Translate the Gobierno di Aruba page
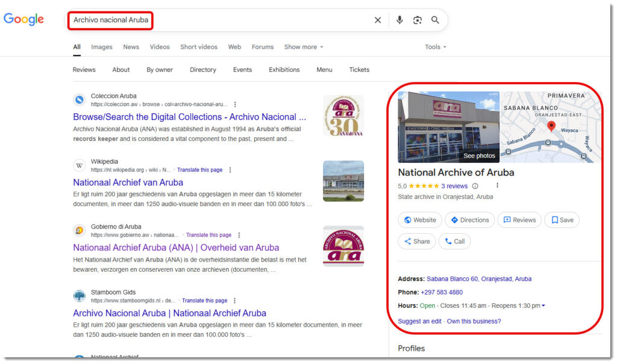This screenshot has height=364, width=617. [x=208, y=235]
